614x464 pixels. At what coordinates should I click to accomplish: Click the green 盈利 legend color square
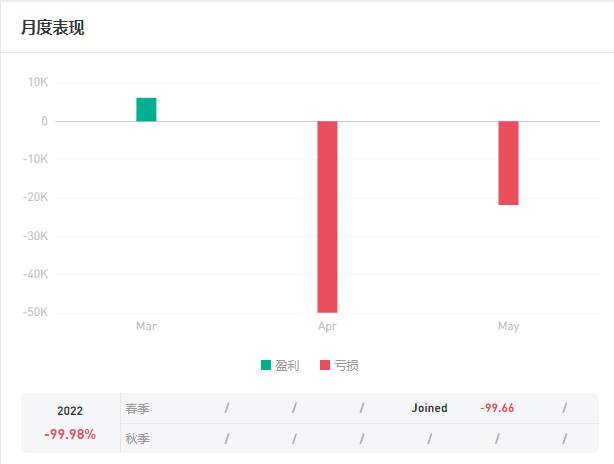266,365
